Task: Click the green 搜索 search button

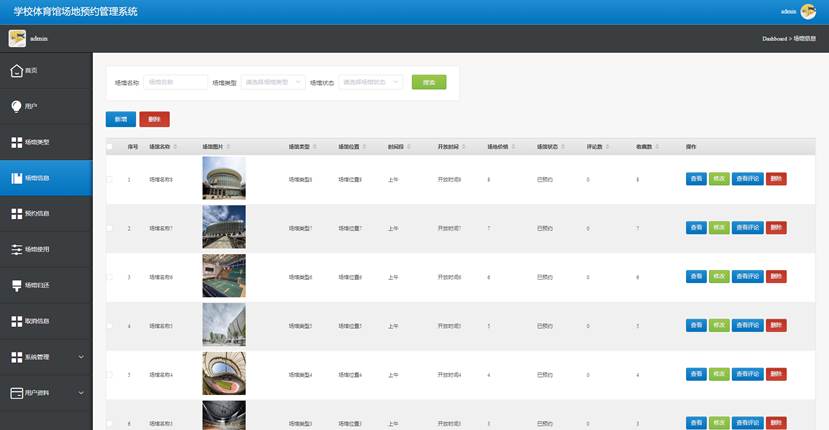Action: click(x=429, y=82)
